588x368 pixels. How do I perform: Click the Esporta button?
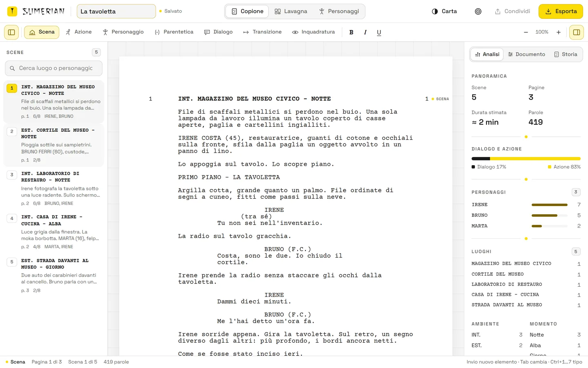pyautogui.click(x=561, y=11)
